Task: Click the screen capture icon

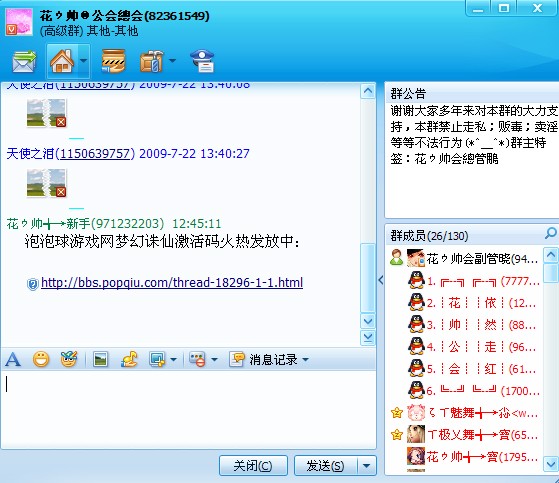Action: click(x=157, y=359)
